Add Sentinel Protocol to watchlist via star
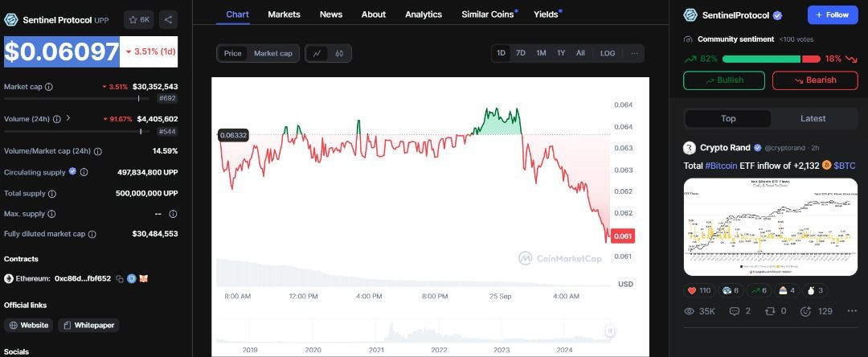Viewport: 868px width, 357px height. pyautogui.click(x=139, y=19)
